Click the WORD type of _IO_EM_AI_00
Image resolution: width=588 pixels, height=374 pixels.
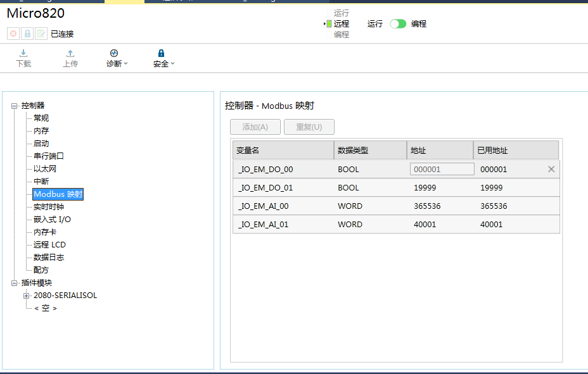tap(350, 206)
